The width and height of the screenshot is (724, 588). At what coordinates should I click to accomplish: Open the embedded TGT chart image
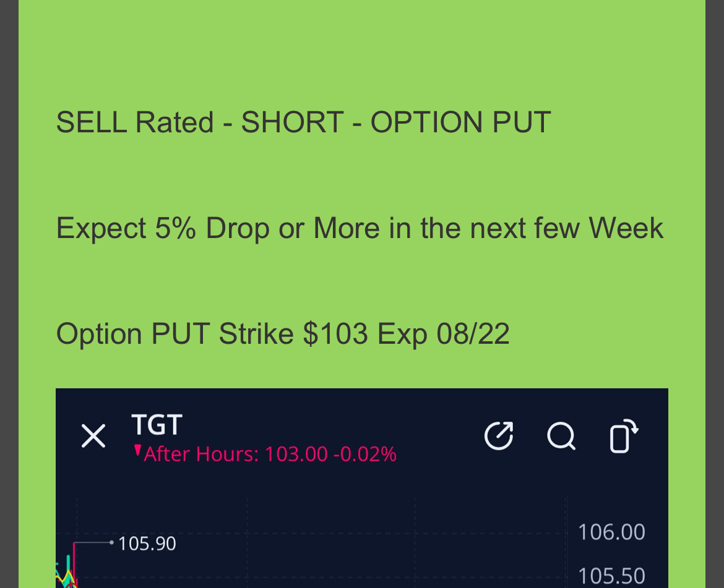(x=362, y=488)
